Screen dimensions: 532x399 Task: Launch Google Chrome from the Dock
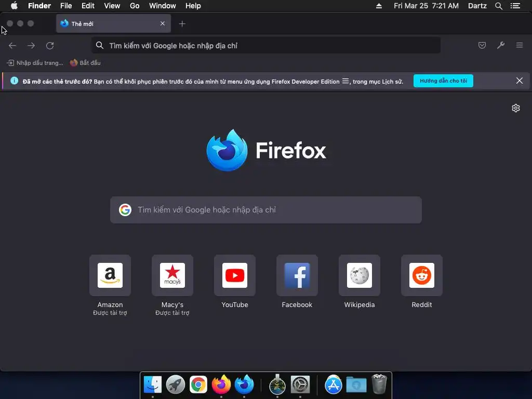[x=198, y=384]
